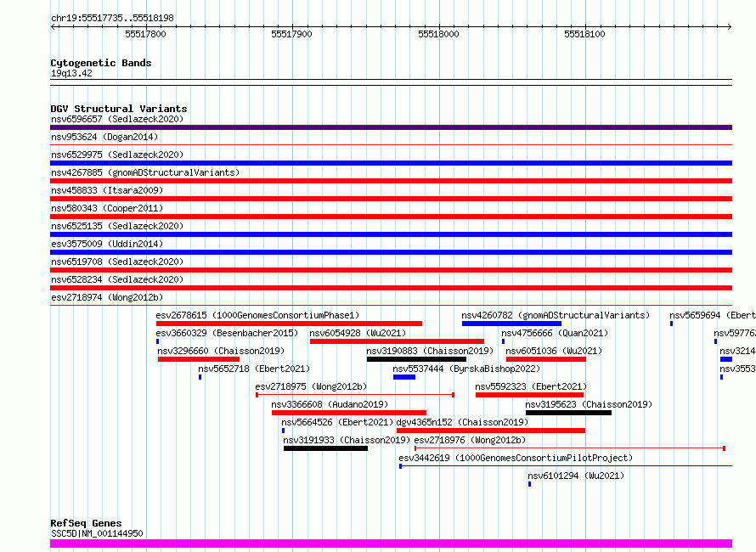Viewport: 756px width, 552px height.
Task: Click the thin red line under esv2718975
Action: [355, 395]
